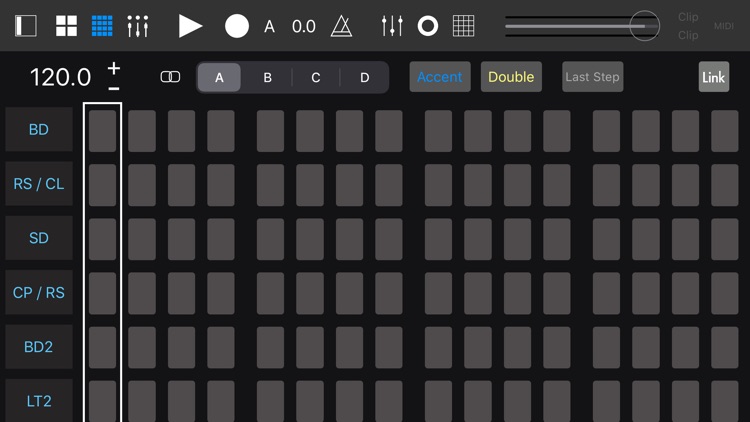Select pattern A tab

219,77
